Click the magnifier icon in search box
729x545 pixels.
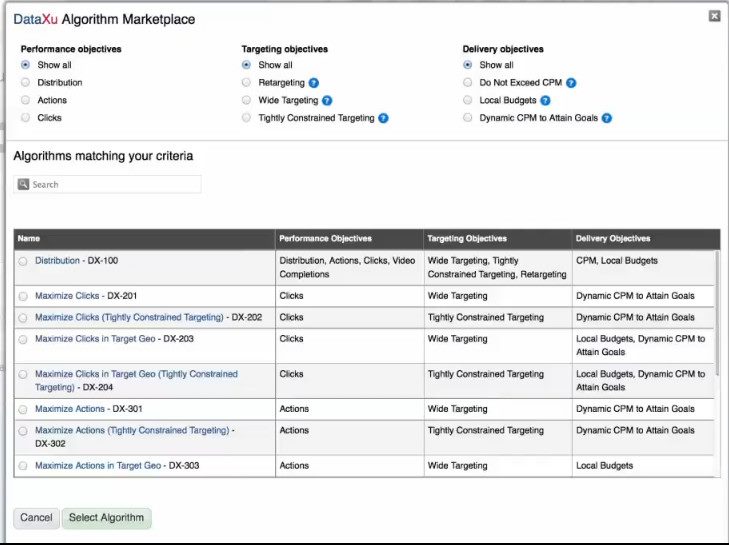pyautogui.click(x=23, y=184)
